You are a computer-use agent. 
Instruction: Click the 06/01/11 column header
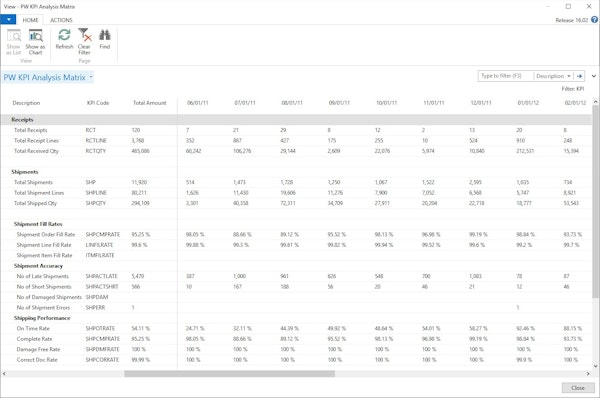(x=197, y=103)
